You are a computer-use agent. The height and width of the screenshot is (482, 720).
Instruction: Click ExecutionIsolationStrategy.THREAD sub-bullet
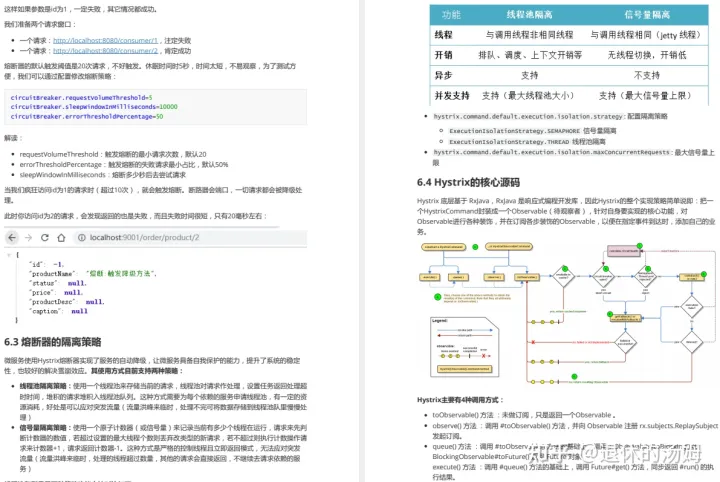527,142
